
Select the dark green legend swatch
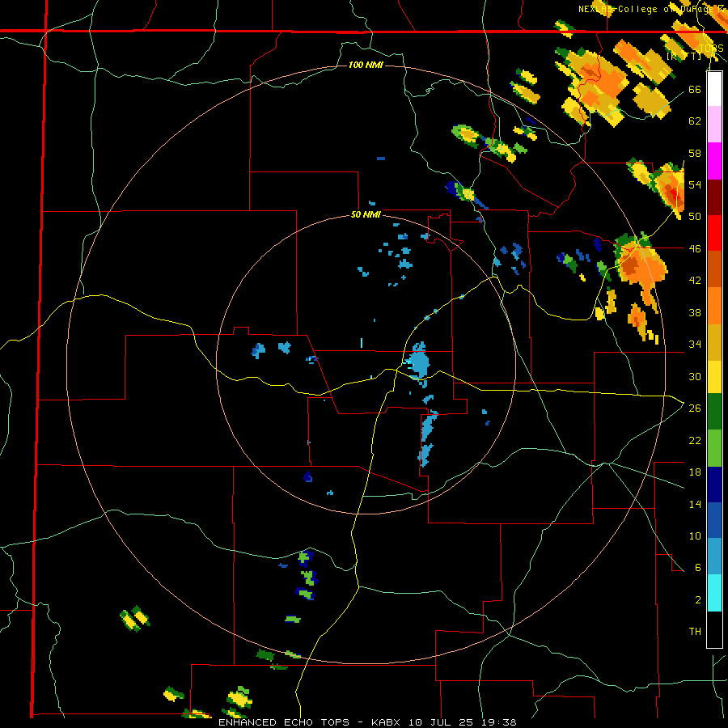(714, 412)
